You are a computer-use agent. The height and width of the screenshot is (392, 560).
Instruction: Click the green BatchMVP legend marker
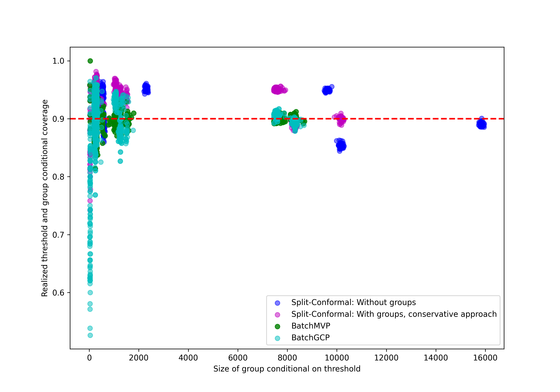click(x=277, y=326)
